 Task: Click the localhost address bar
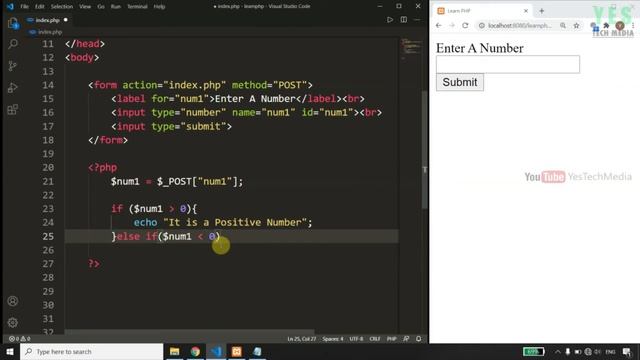[520, 25]
